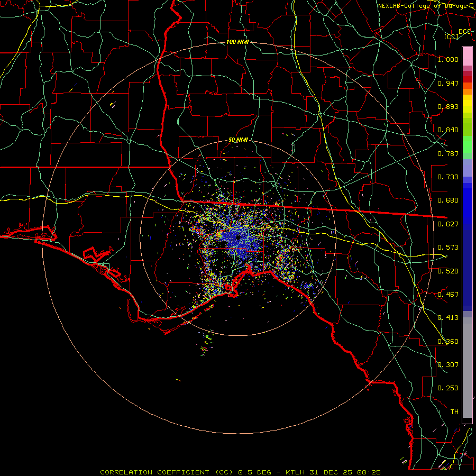
Task: Select the 0.307 legend value
Action: coord(448,364)
